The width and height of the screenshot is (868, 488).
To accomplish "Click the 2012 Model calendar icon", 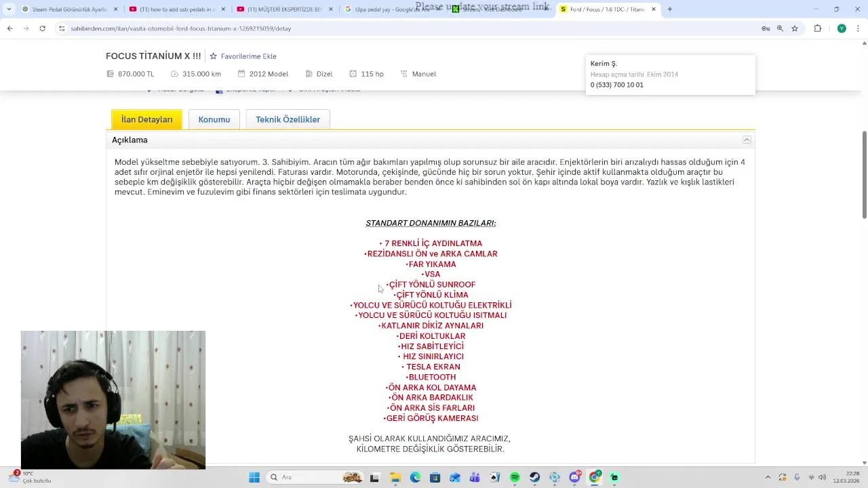I will tap(241, 74).
